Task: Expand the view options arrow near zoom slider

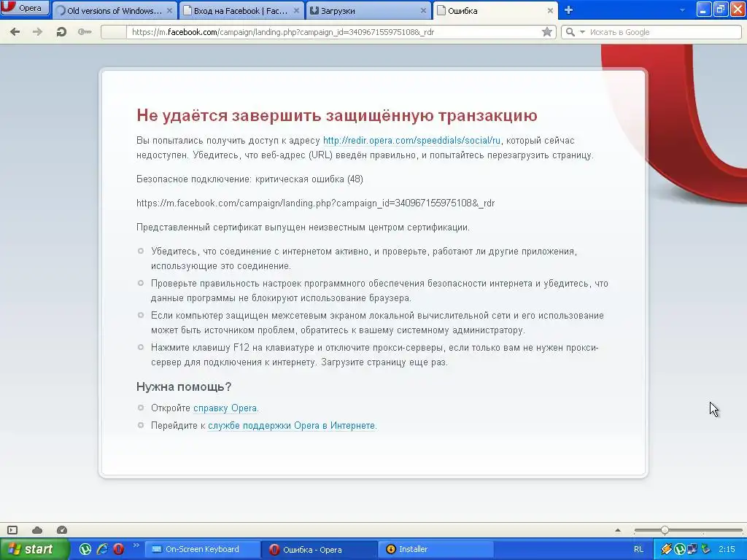Action: click(618, 530)
